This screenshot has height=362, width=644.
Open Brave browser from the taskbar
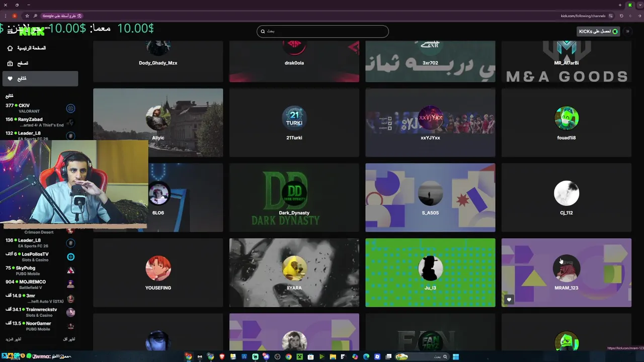(222, 357)
